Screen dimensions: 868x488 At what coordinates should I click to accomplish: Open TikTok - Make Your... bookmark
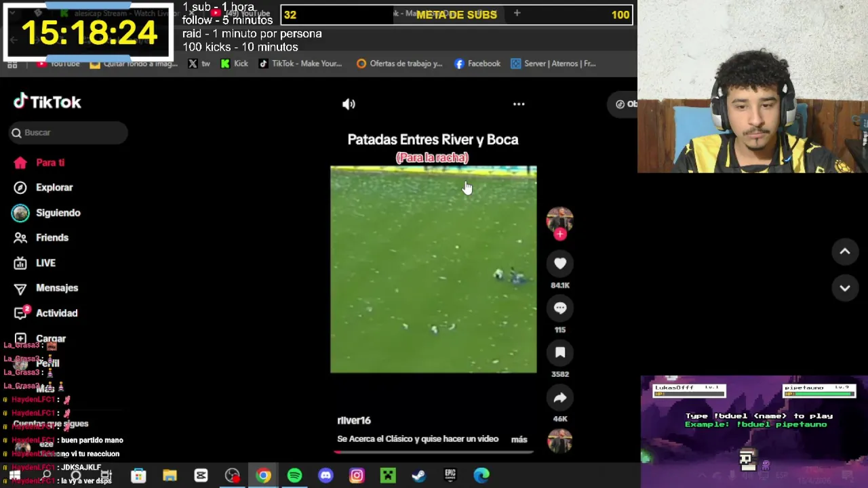(x=300, y=64)
